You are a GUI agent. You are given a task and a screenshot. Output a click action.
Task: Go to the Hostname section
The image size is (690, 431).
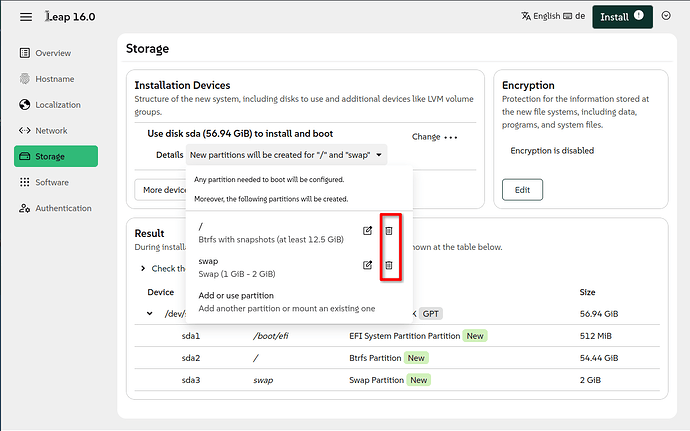55,79
